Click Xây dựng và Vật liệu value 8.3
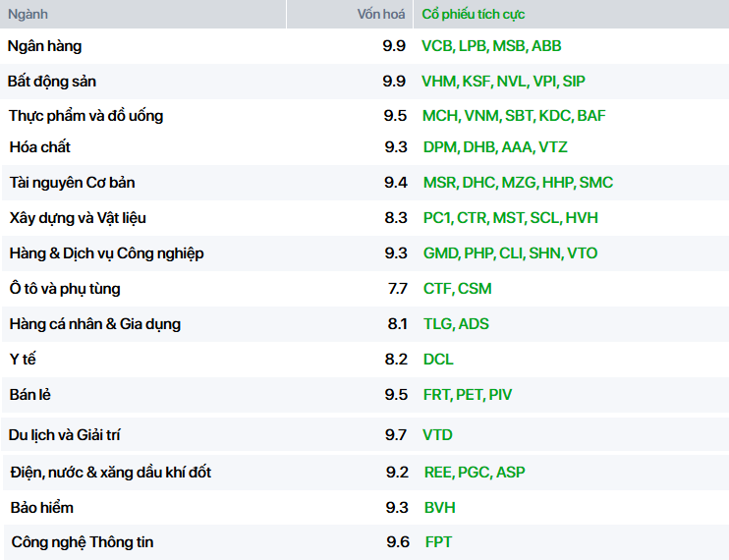 point(396,218)
